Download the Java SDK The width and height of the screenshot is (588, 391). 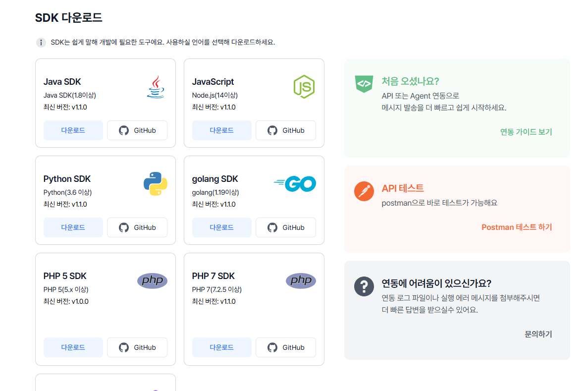coord(73,130)
